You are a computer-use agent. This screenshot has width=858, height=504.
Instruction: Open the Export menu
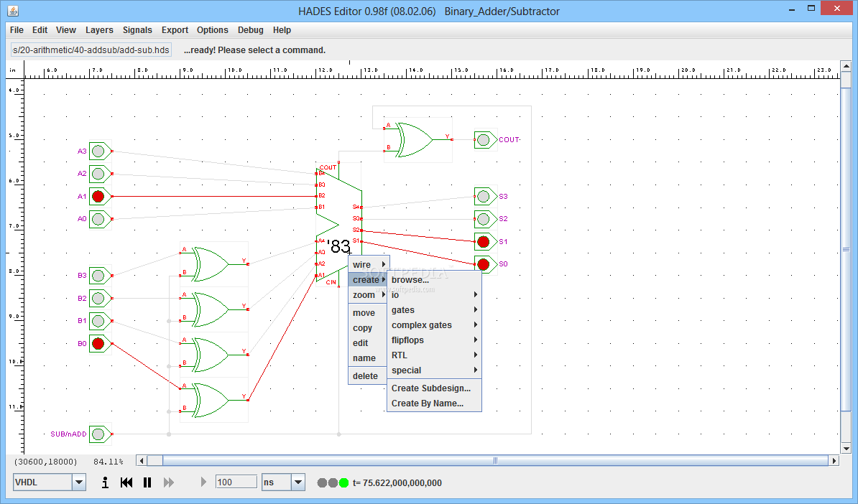coord(175,30)
